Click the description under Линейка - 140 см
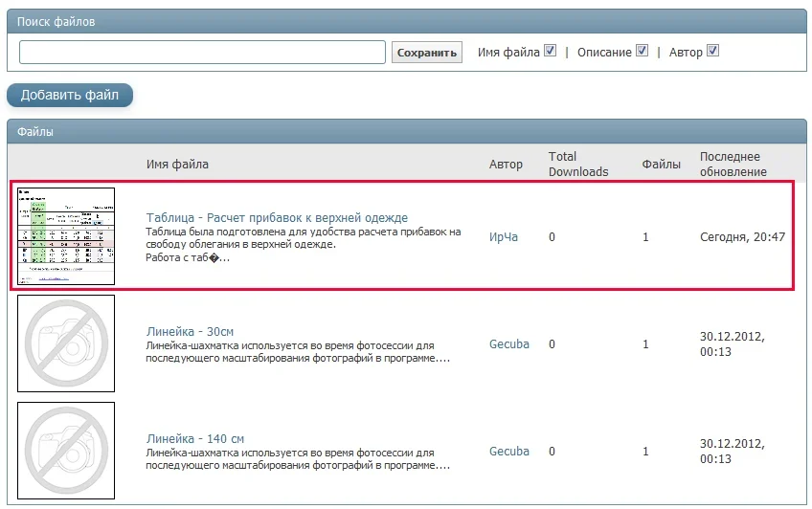This screenshot has width=812, height=509. [298, 459]
